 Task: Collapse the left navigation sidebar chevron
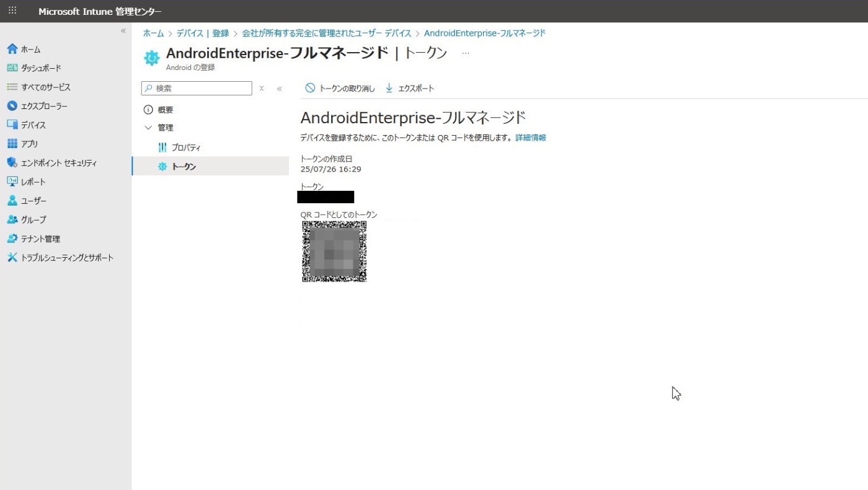click(x=123, y=31)
